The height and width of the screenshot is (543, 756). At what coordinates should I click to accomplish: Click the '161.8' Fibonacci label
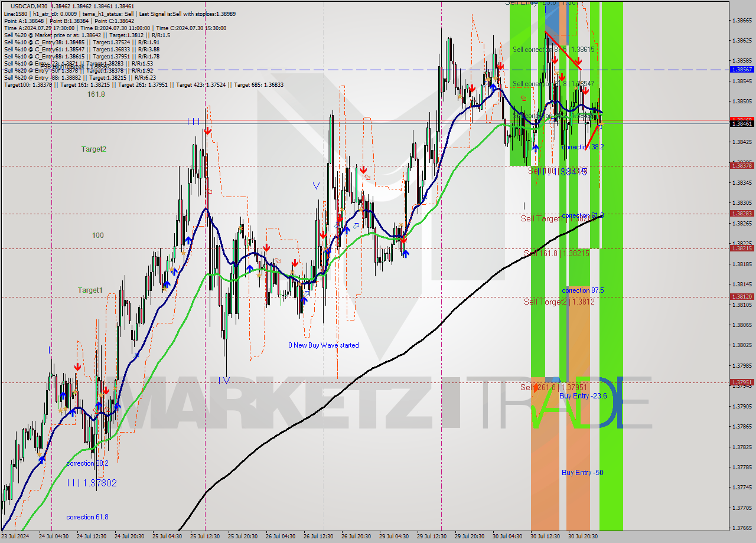(x=96, y=94)
